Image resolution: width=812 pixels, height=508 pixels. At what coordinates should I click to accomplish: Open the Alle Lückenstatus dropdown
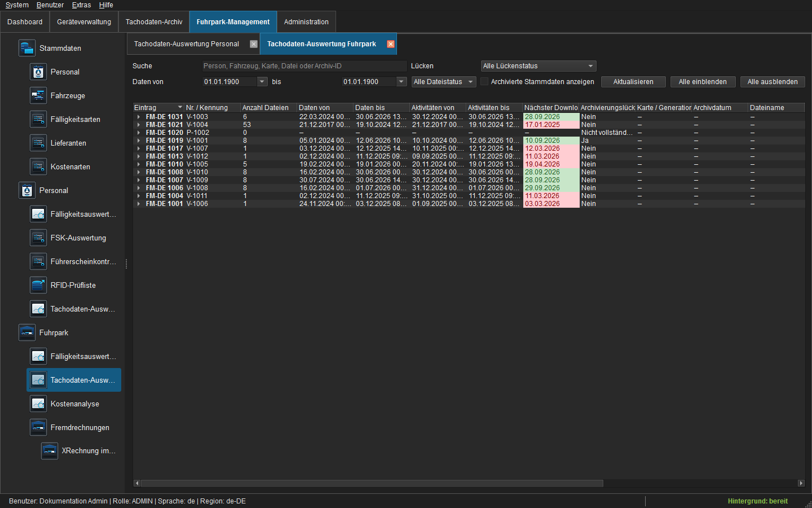(x=539, y=66)
